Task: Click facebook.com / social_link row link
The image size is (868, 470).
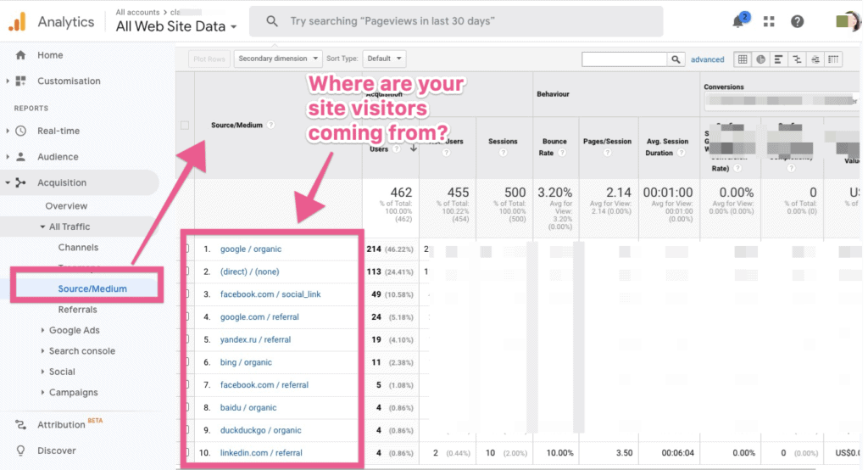Action: click(x=270, y=294)
